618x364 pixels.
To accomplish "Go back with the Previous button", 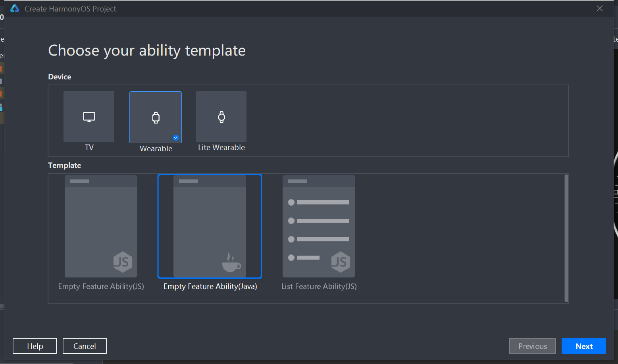I will click(532, 346).
